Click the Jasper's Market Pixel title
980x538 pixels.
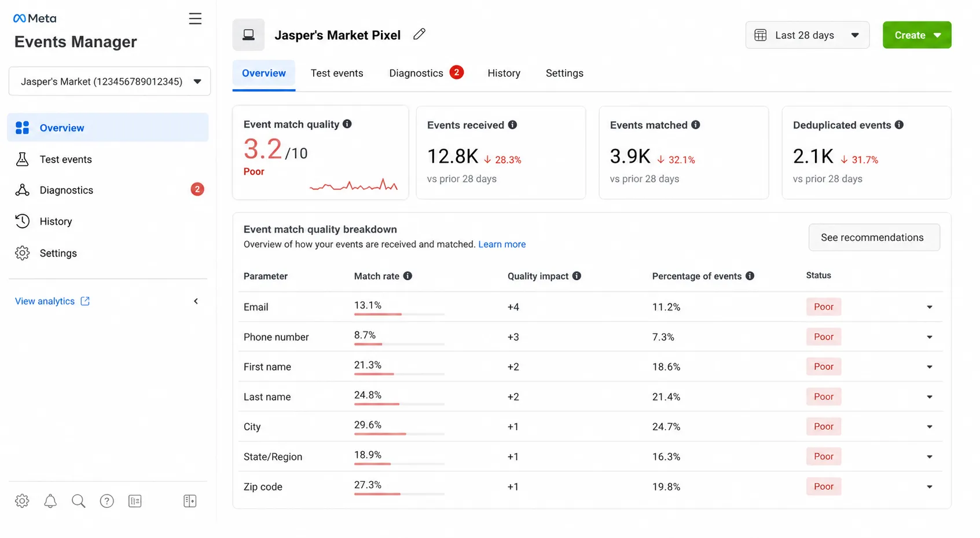(337, 35)
